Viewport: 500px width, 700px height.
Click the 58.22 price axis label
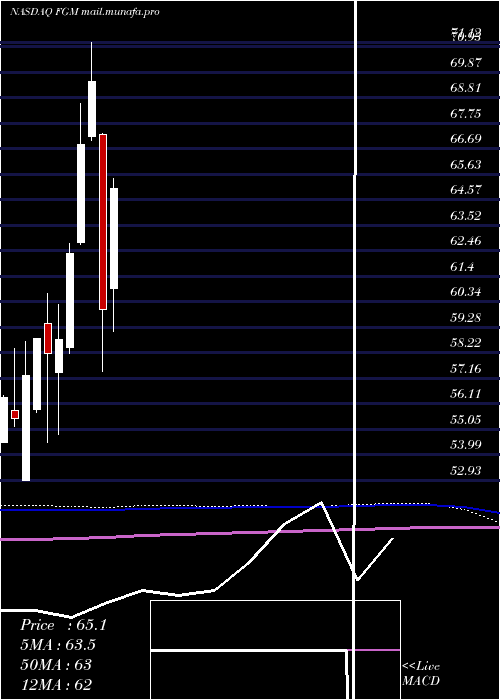[x=466, y=343]
